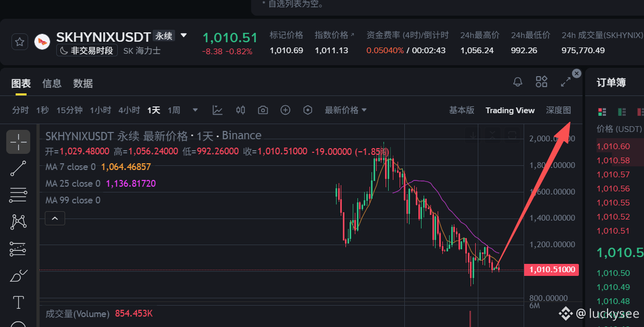Add SKHYNIXUSDT to favorites with star icon
The image size is (644, 327).
pyautogui.click(x=20, y=42)
